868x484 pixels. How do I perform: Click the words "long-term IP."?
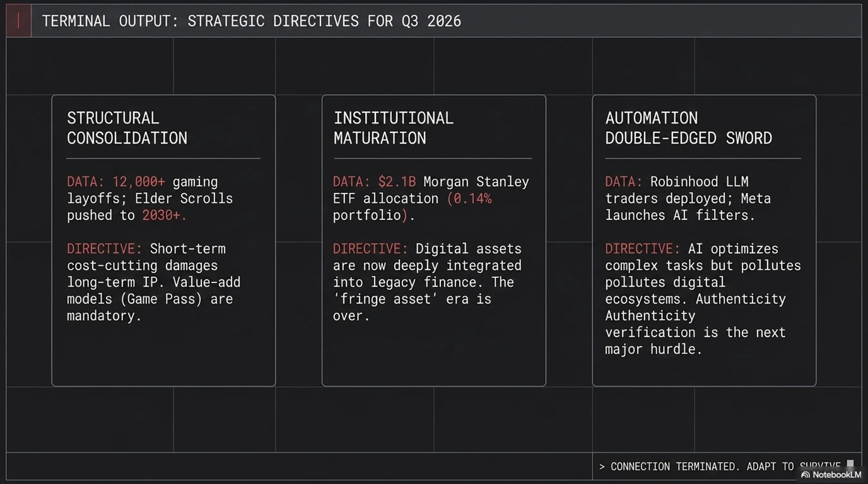tap(116, 282)
